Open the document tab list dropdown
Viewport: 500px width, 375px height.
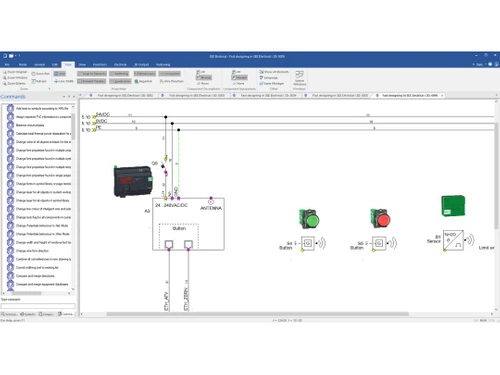pos(496,96)
